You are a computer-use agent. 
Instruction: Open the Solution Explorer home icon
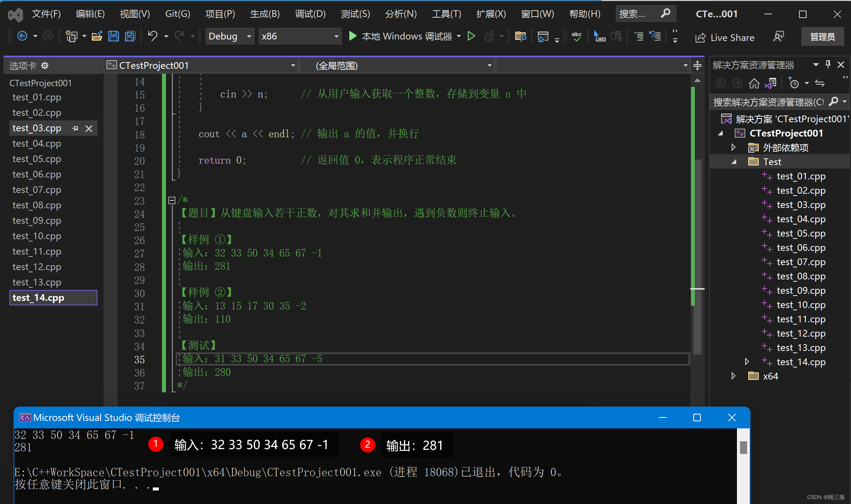pos(754,83)
